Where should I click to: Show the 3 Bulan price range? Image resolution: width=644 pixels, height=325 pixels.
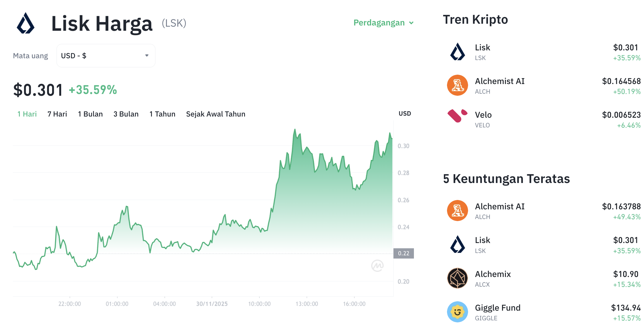pyautogui.click(x=126, y=114)
